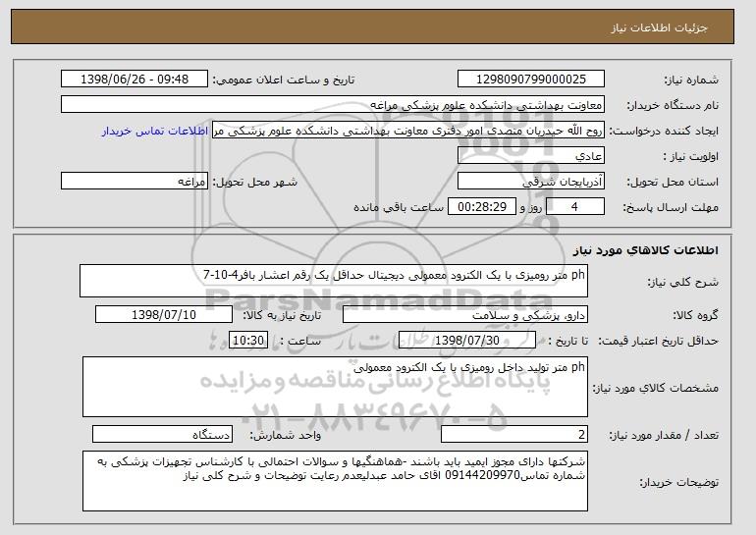Click the اولویت نیاز label

click(691, 157)
